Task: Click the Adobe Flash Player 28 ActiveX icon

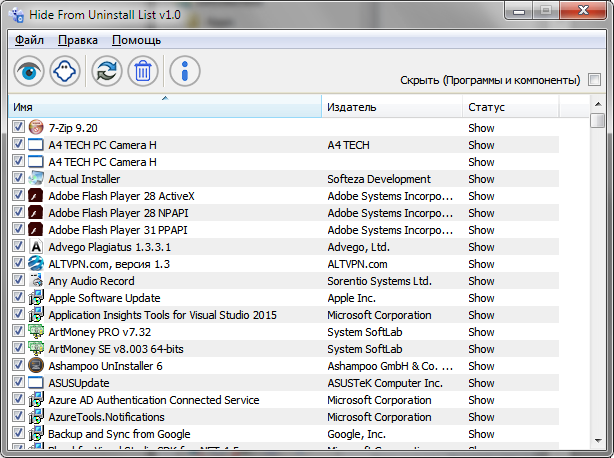Action: pos(36,195)
